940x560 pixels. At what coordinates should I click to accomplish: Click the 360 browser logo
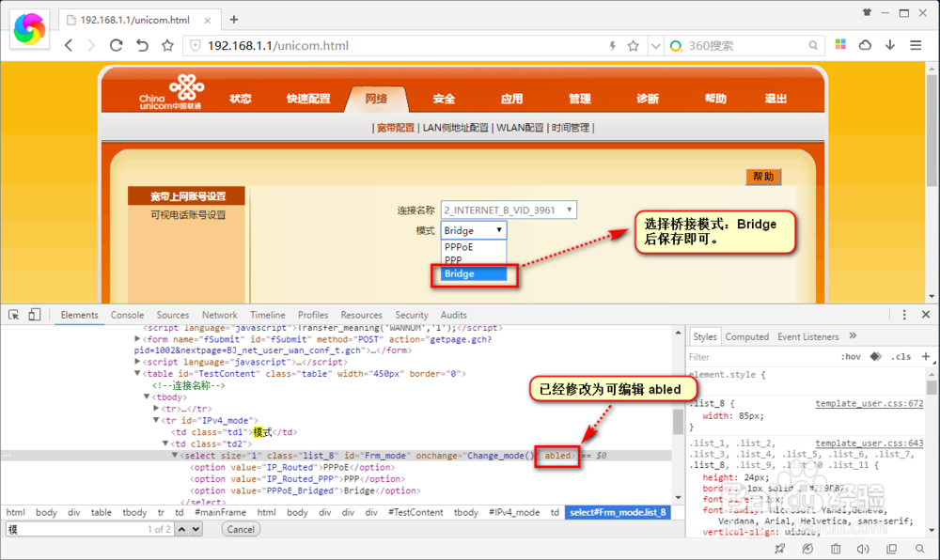[x=29, y=28]
